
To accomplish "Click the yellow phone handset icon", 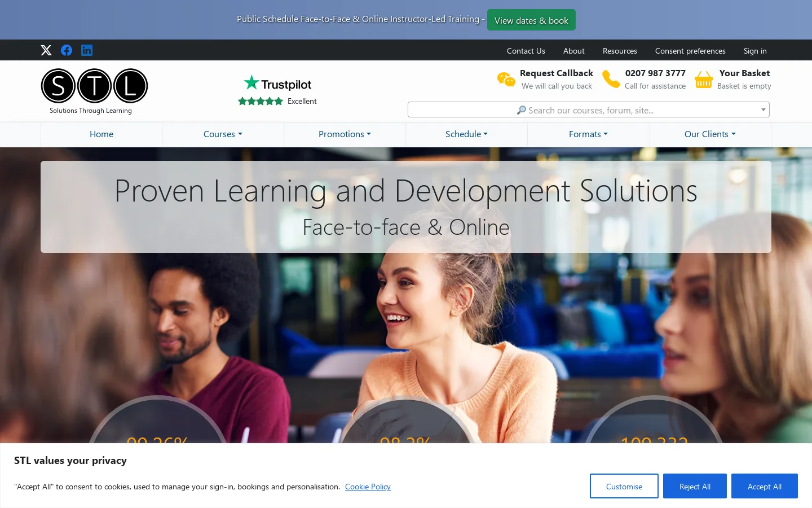I will coord(611,79).
